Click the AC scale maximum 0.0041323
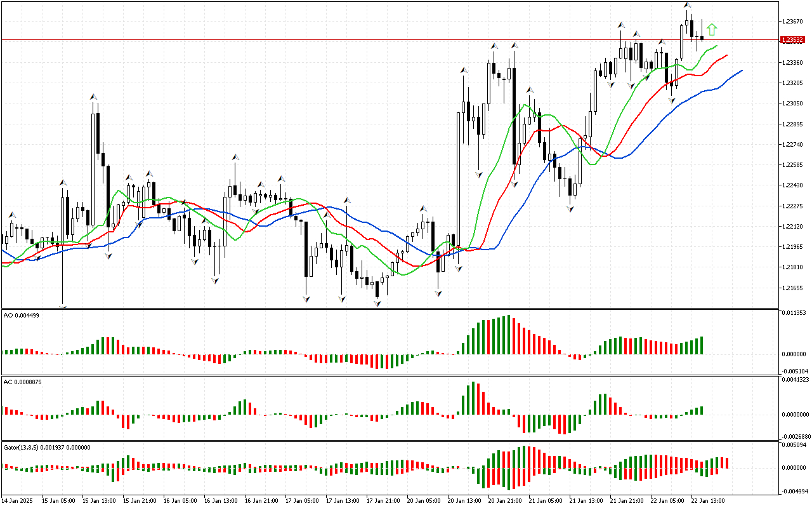The height and width of the screenshot is (508, 812). point(795,380)
